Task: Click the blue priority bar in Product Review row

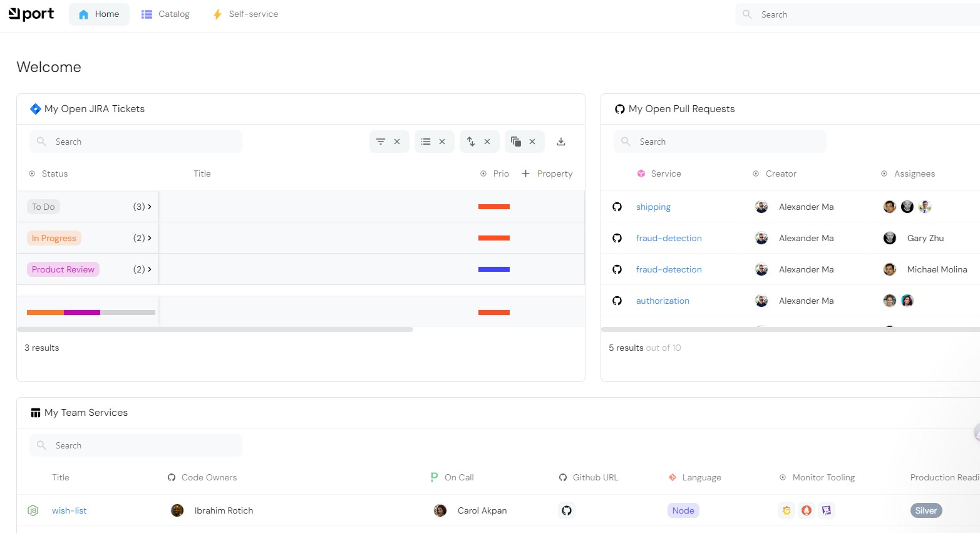Action: (x=494, y=269)
